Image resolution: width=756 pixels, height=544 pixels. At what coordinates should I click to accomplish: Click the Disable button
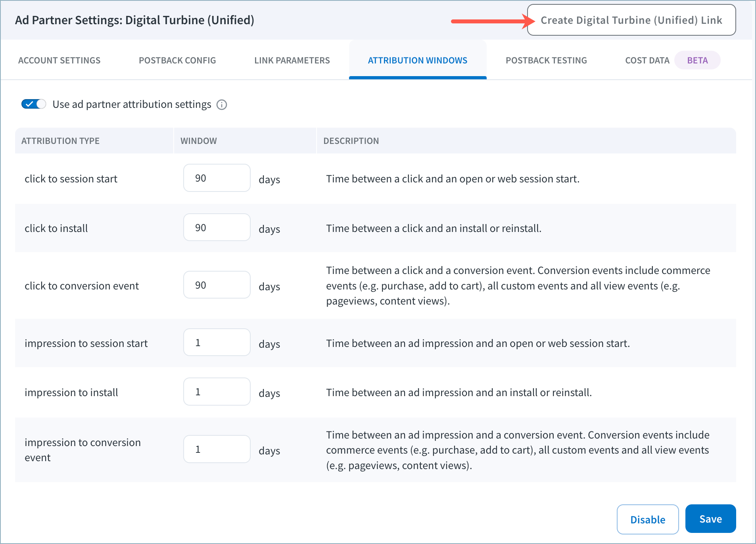[648, 519]
